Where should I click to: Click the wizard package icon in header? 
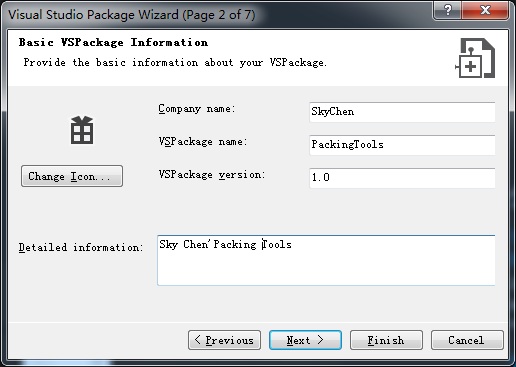tap(475, 58)
